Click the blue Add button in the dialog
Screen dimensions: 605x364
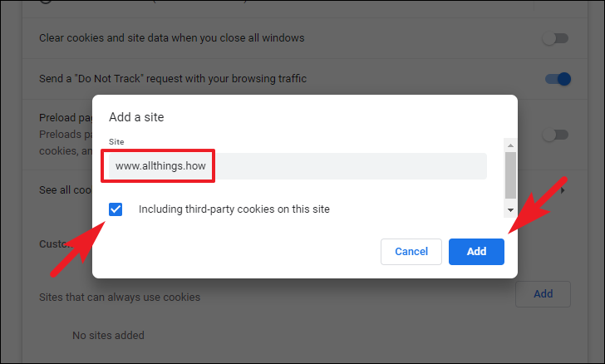click(x=476, y=252)
